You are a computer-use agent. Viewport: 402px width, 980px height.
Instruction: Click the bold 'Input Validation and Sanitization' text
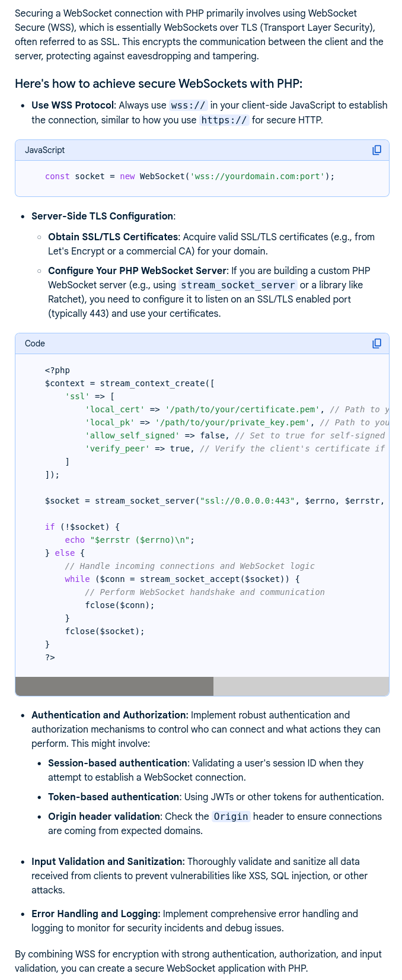108,861
